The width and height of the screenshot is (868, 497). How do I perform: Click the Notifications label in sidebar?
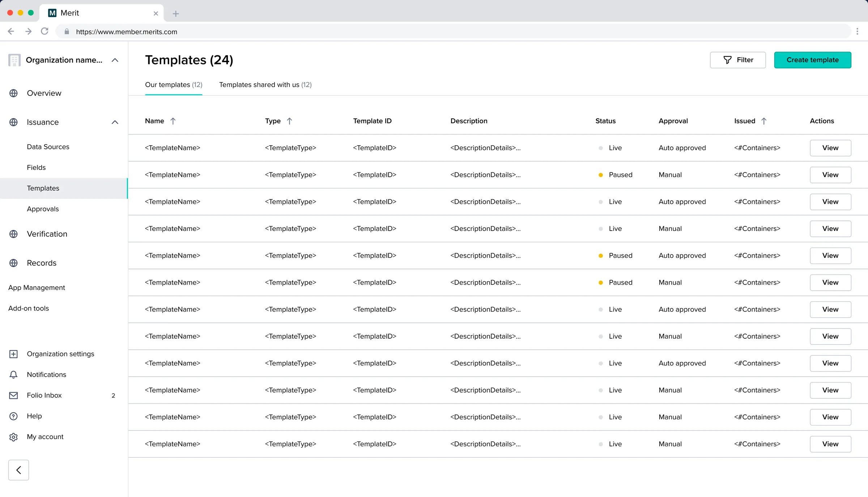[x=47, y=374]
